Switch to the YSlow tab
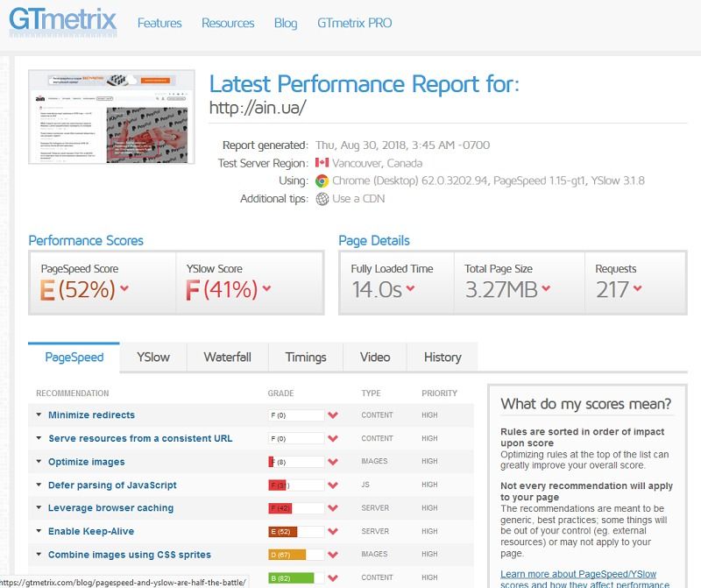 153,358
